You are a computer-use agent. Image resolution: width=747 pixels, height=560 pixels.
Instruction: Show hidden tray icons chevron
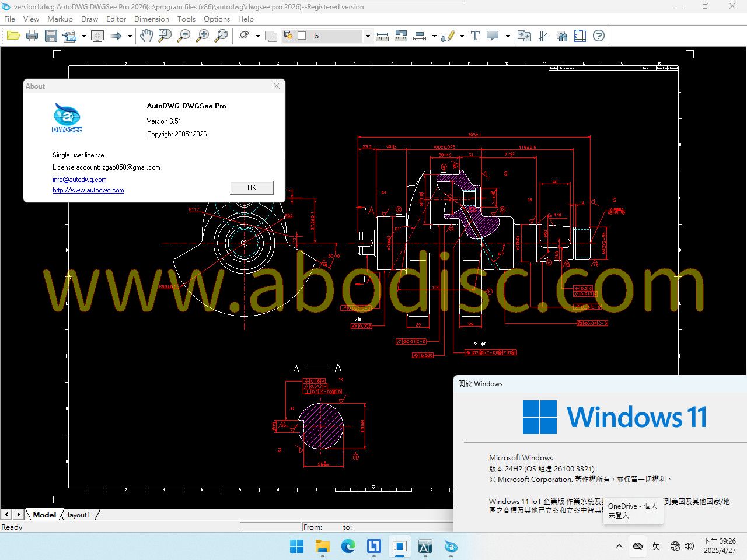coord(619,546)
